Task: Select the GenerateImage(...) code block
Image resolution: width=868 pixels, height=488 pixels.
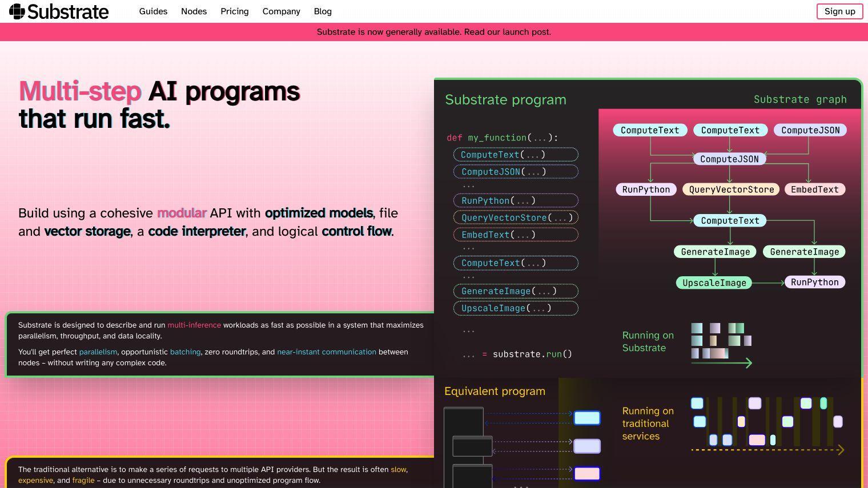Action: [516, 291]
